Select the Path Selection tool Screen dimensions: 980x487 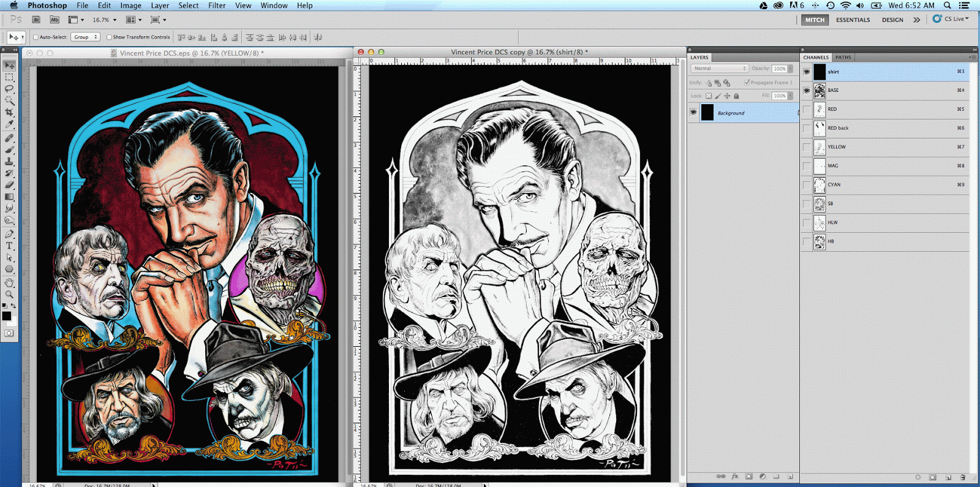pyautogui.click(x=9, y=257)
